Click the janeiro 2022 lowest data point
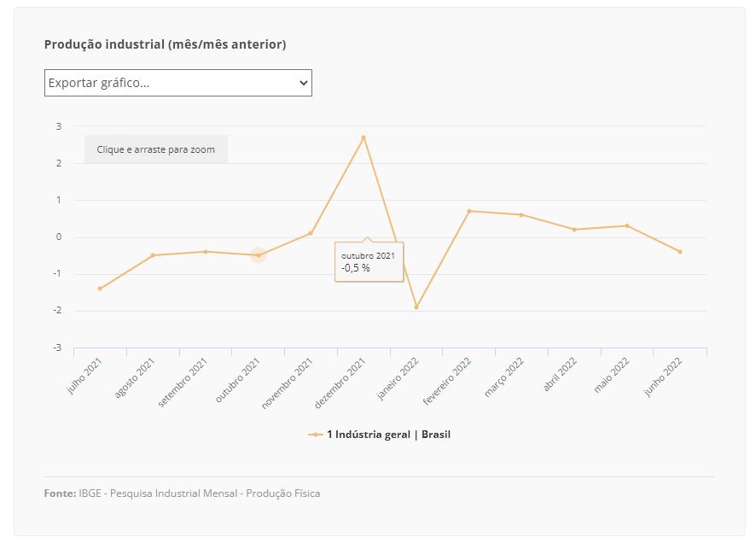 click(x=416, y=307)
